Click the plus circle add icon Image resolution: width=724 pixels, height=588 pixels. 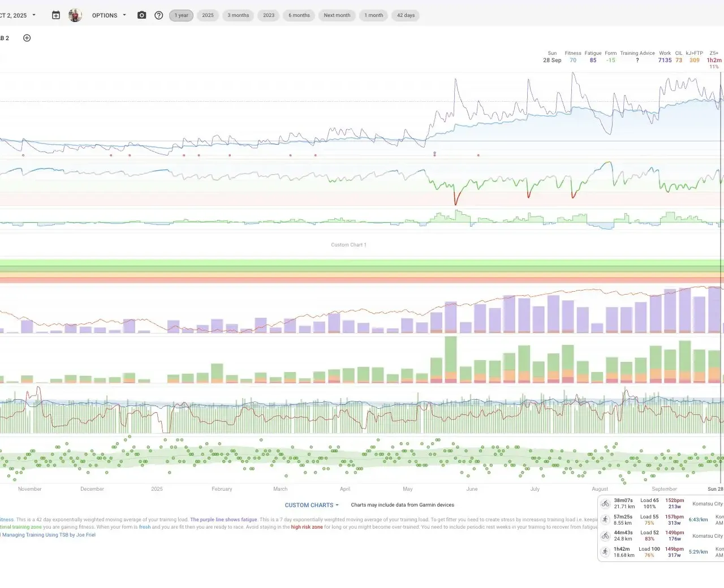[x=27, y=38]
